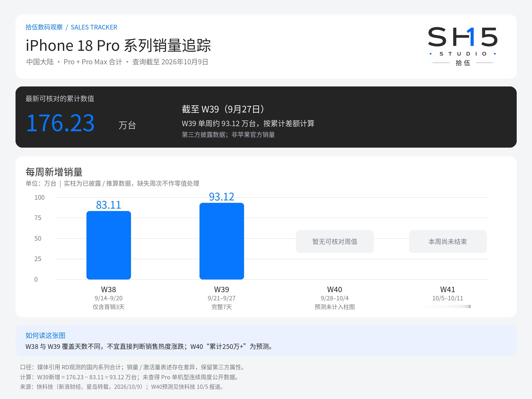The image size is (532, 399).
Task: Click '拾伍数码观察' breadcrumb text
Action: [x=44, y=27]
